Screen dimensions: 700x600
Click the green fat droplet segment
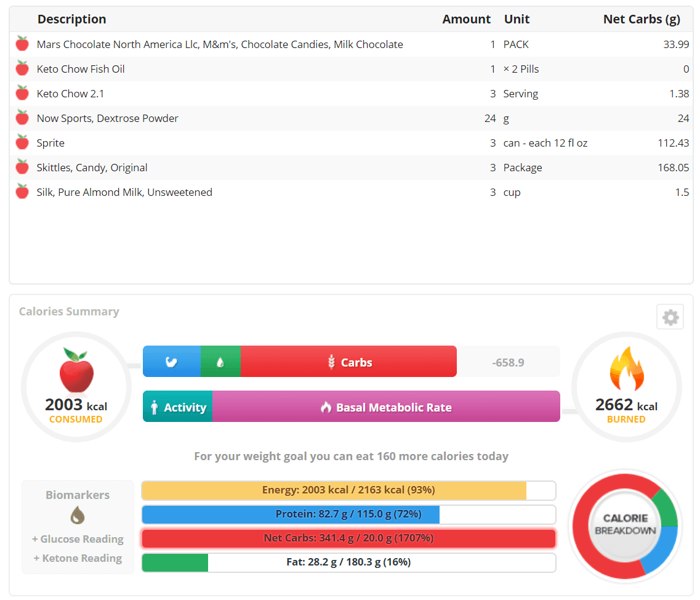pos(220,362)
